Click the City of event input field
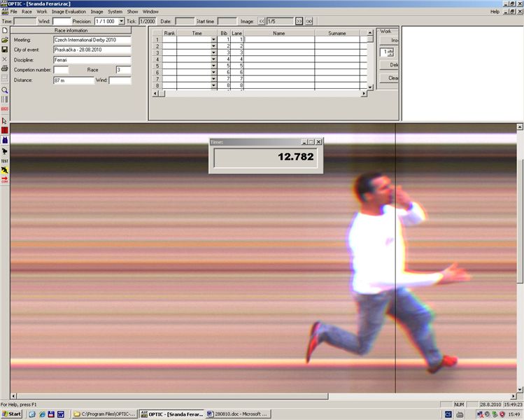Viewport: 524px width, 420px height. [92, 50]
